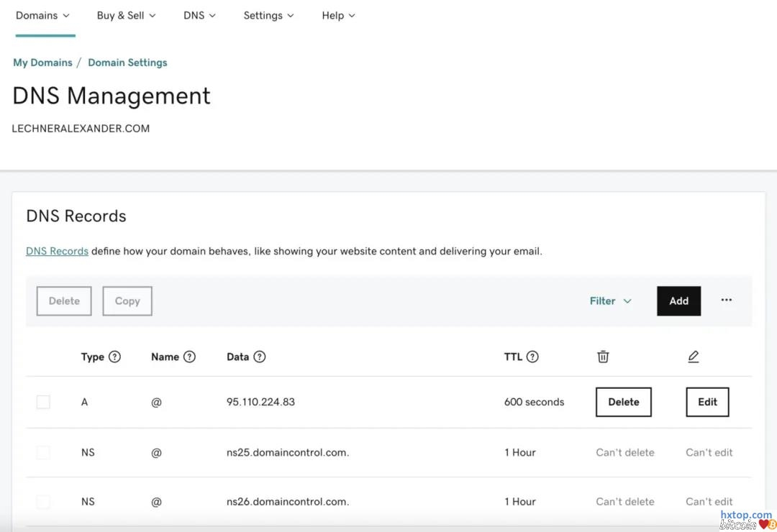Click the help icon beside Data column
Screen dimensions: 777x532
pyautogui.click(x=260, y=357)
